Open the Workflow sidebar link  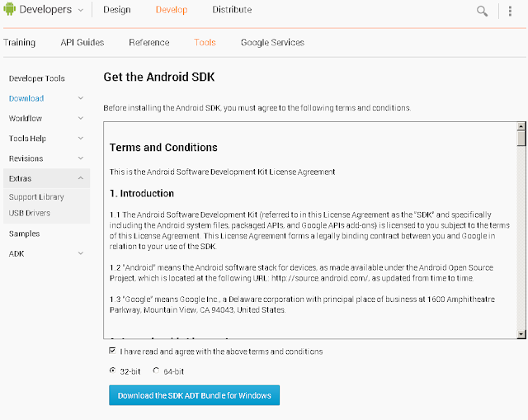(x=26, y=119)
